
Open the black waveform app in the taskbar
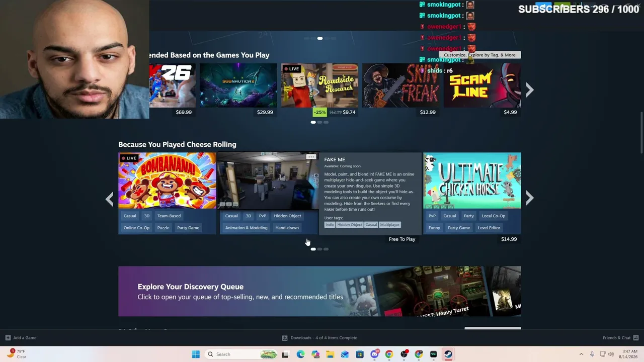[x=433, y=354]
